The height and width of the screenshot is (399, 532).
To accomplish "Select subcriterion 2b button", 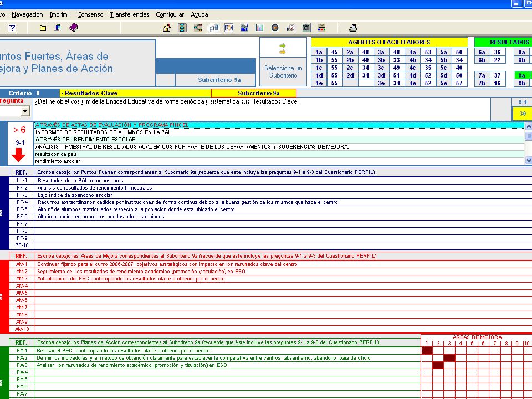I will pos(350,60).
